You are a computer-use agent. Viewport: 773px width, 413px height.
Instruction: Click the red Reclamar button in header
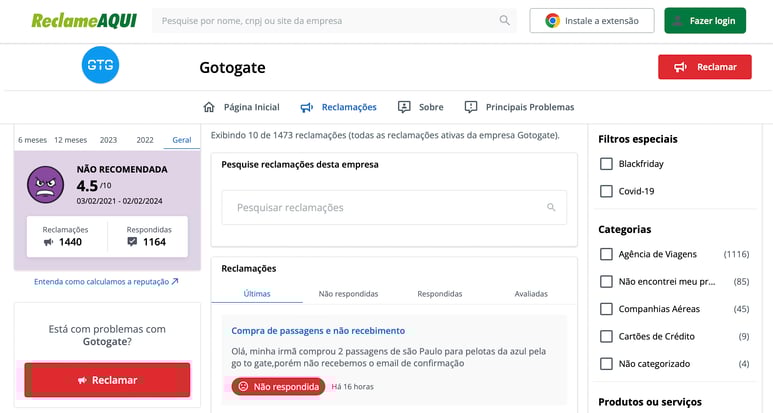click(705, 67)
